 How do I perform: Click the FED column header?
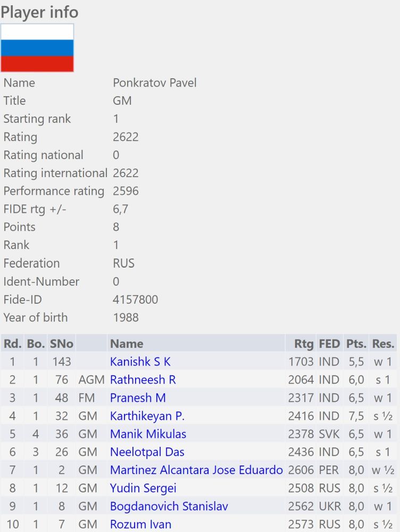tap(329, 344)
